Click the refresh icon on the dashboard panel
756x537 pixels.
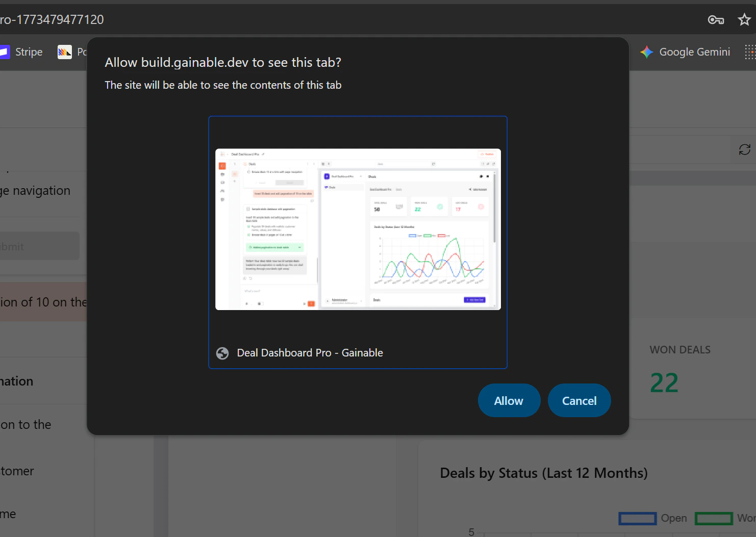tap(744, 149)
